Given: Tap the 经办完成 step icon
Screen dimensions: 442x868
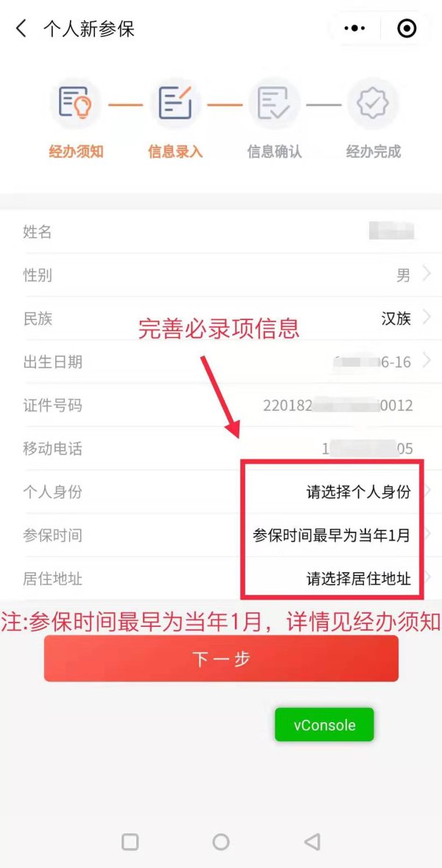Looking at the screenshot, I should (x=373, y=104).
